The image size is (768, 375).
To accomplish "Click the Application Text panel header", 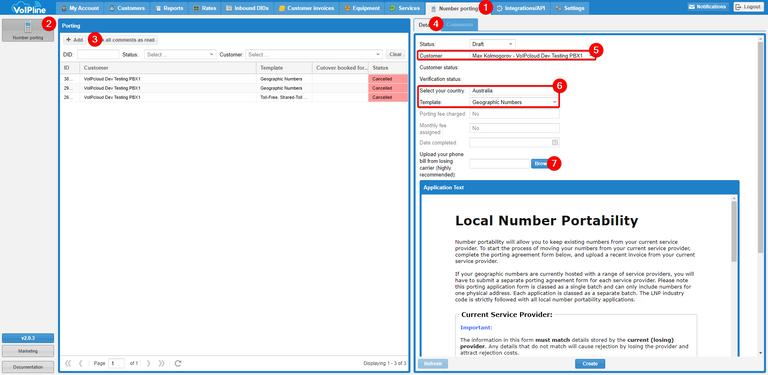I will [x=579, y=188].
